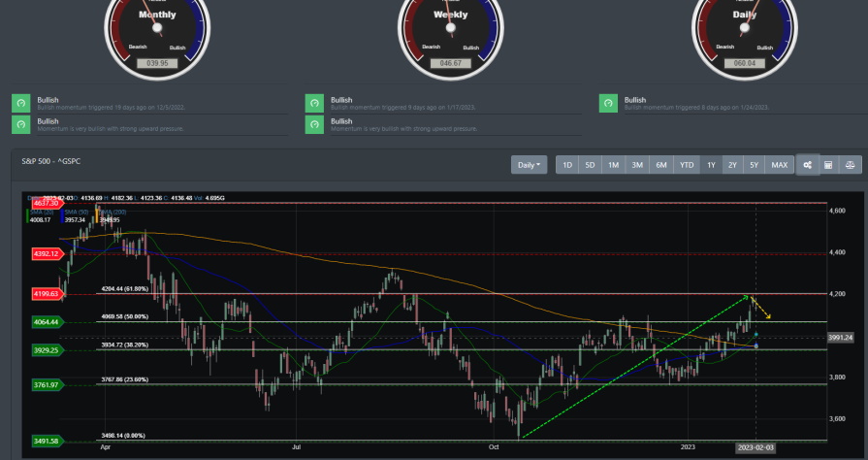Open the calculator tool icon
868x460 pixels.
828,165
